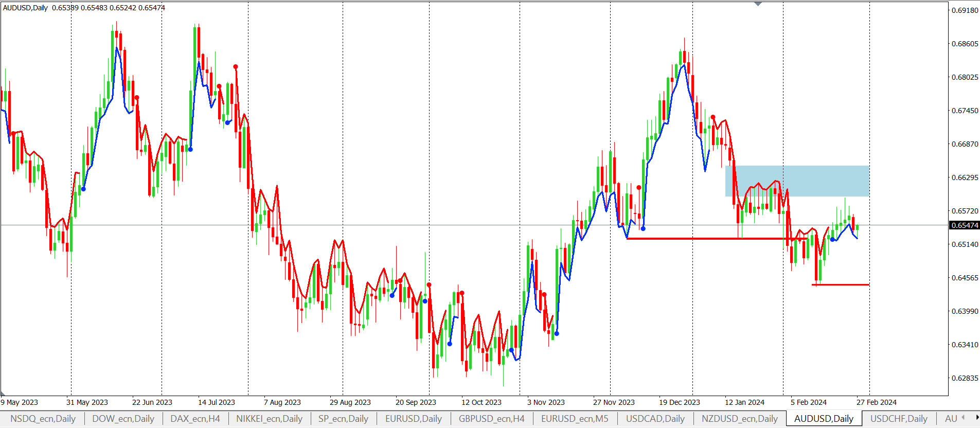Select the USDCAD,Daily chart tab
Viewport: 980px width, 428px height.
[655, 419]
